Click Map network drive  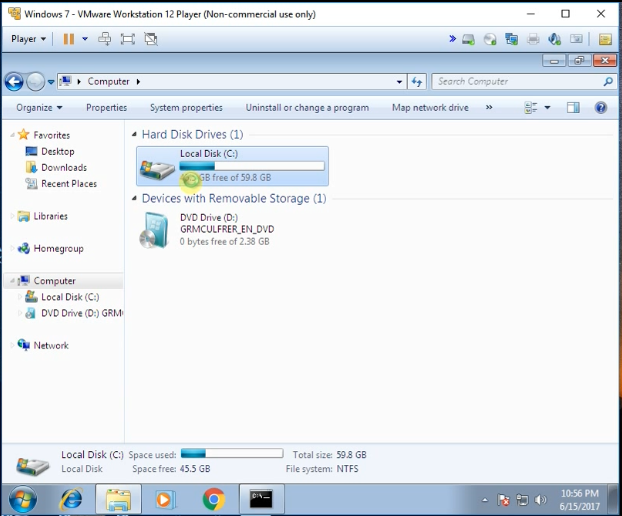(x=430, y=107)
